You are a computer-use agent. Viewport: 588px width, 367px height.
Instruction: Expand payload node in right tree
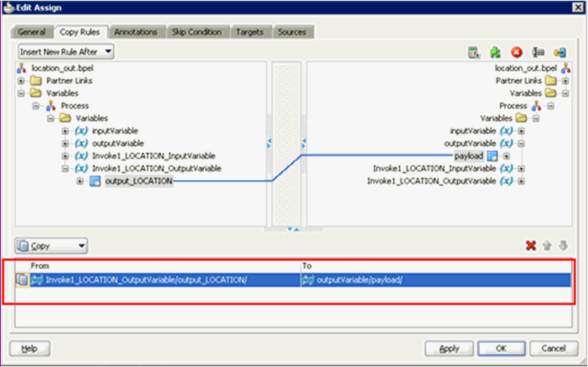pyautogui.click(x=506, y=156)
